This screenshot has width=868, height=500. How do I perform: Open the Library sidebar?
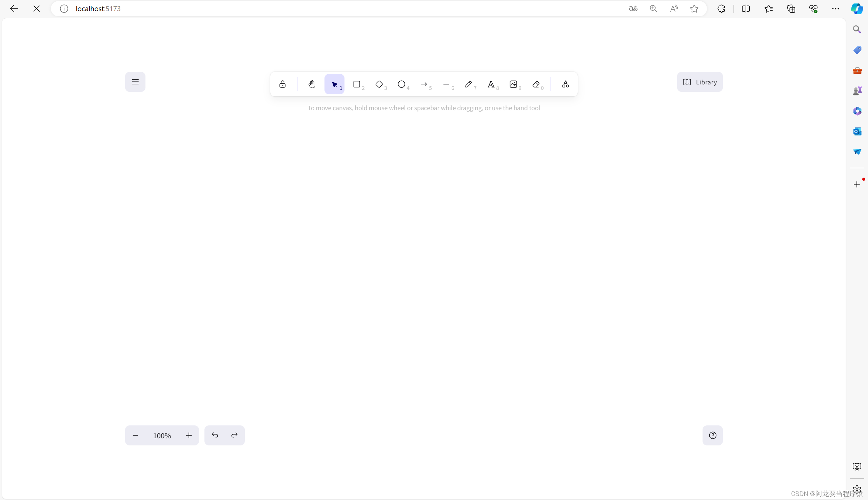tap(700, 82)
